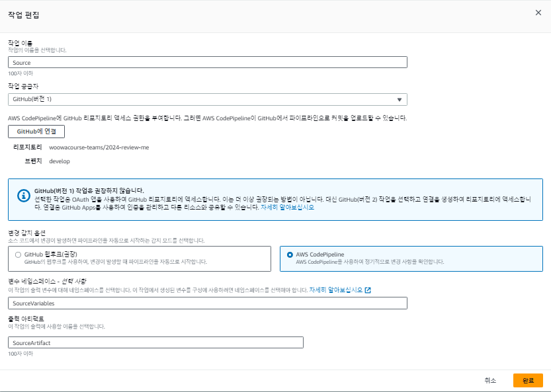
Task: Click the warning heading GitHub(버전 1) 작업은 권장하지 않습니다
Action: pos(89,191)
